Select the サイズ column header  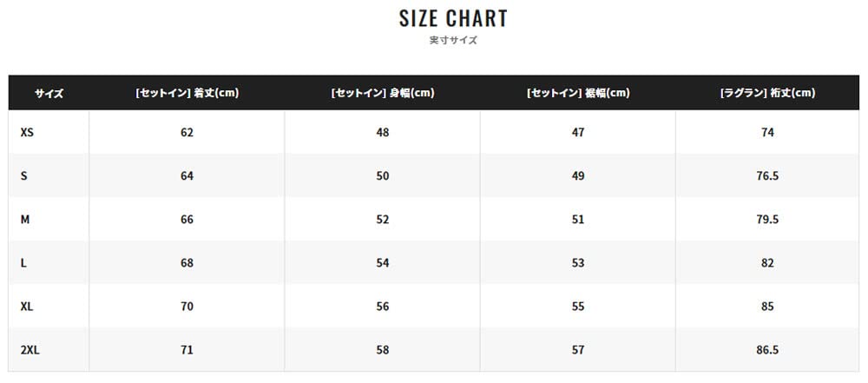(x=49, y=93)
